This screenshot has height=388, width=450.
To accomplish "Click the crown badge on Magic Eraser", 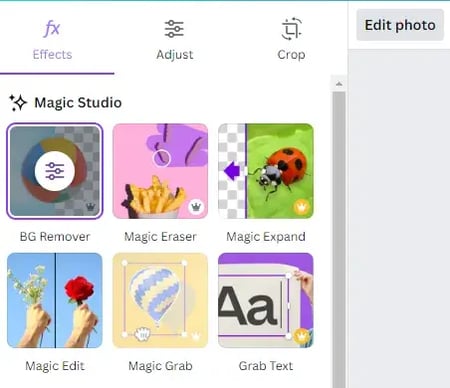I will (196, 207).
